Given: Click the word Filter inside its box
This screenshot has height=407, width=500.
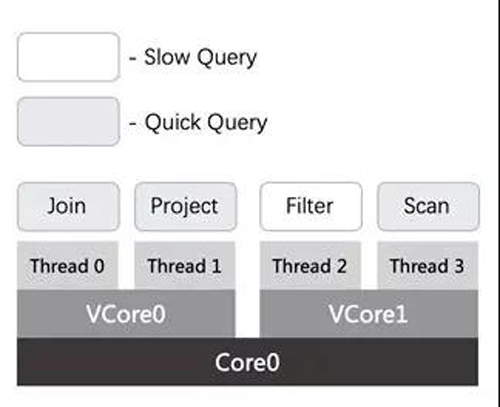Looking at the screenshot, I should click(x=310, y=206).
